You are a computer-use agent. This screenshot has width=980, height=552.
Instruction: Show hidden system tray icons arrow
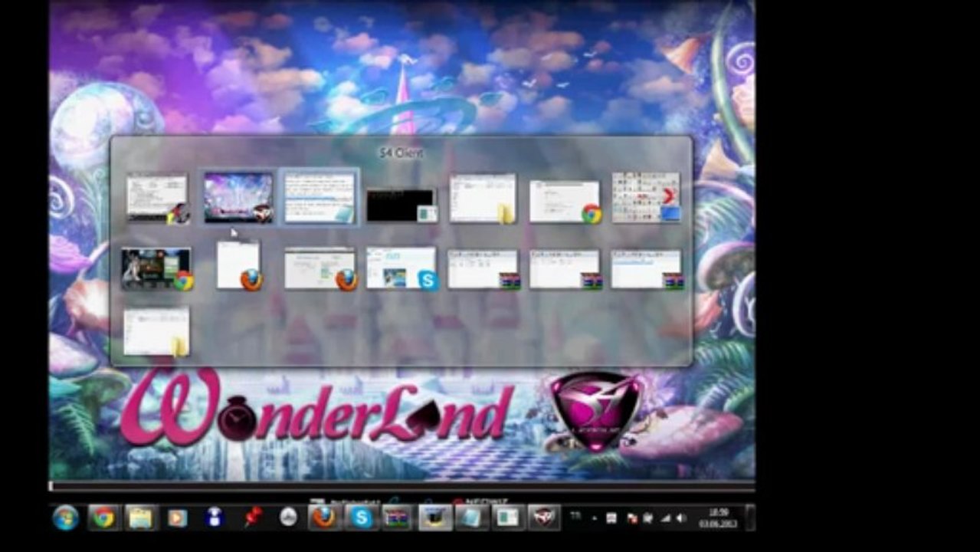click(x=594, y=518)
